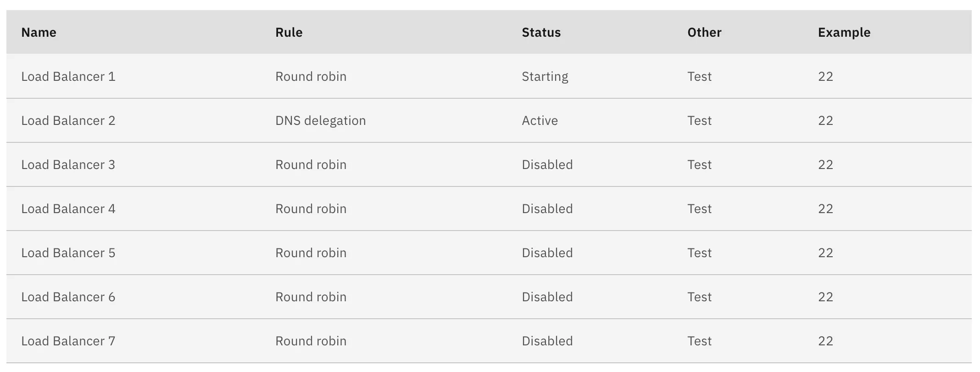Click the Load Balancer 5 entry
The image size is (980, 372).
(x=68, y=253)
